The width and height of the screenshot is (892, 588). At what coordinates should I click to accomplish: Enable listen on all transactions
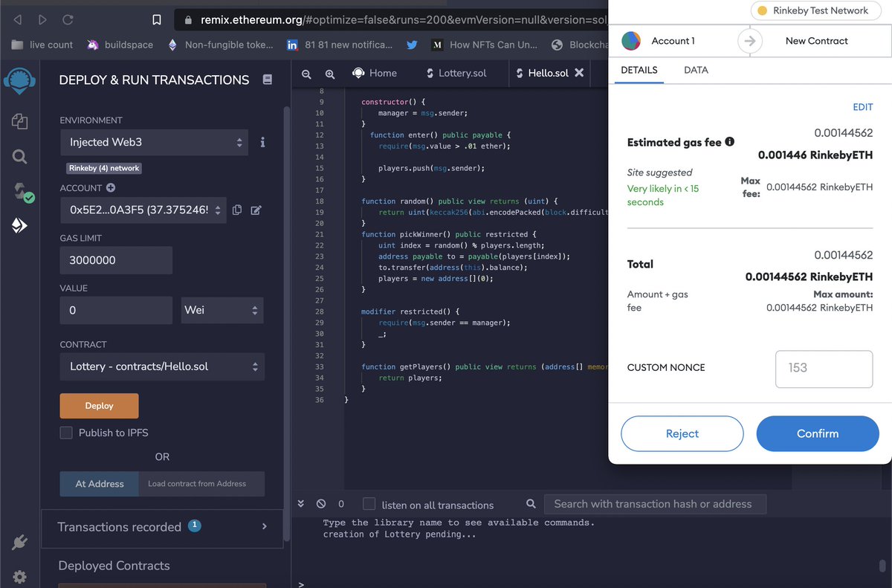tap(369, 504)
